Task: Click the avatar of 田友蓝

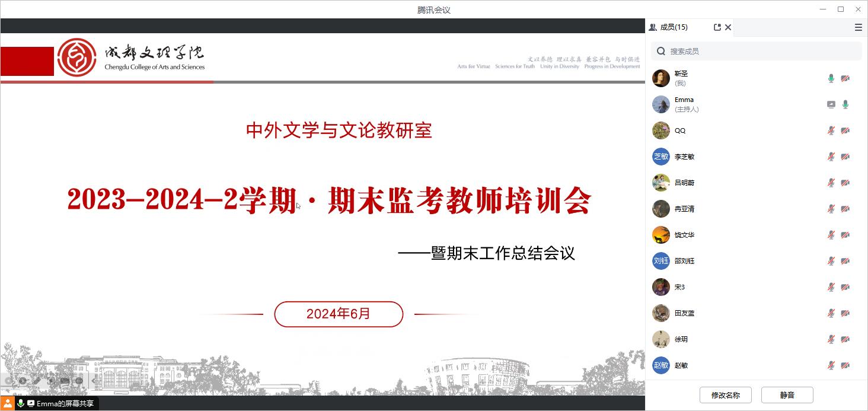Action: (661, 313)
